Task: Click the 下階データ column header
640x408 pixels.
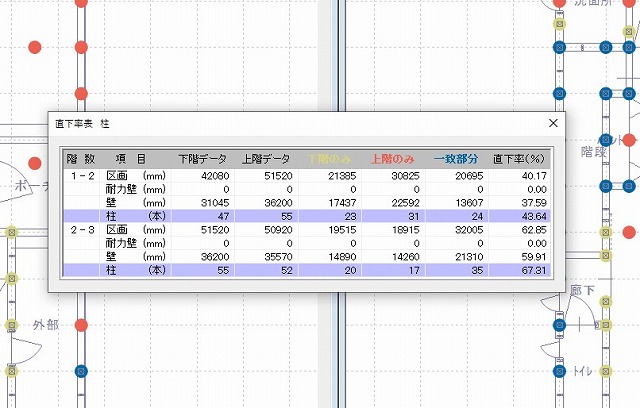Action: click(x=202, y=158)
